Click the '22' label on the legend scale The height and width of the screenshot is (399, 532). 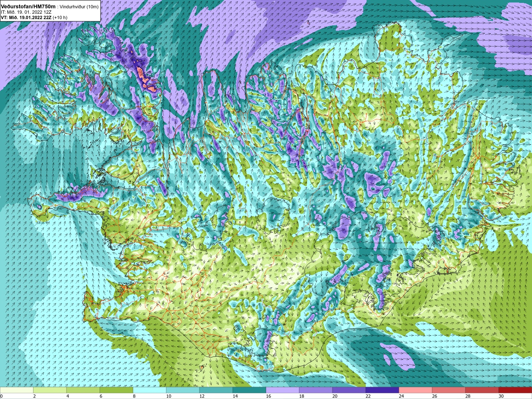point(368,396)
